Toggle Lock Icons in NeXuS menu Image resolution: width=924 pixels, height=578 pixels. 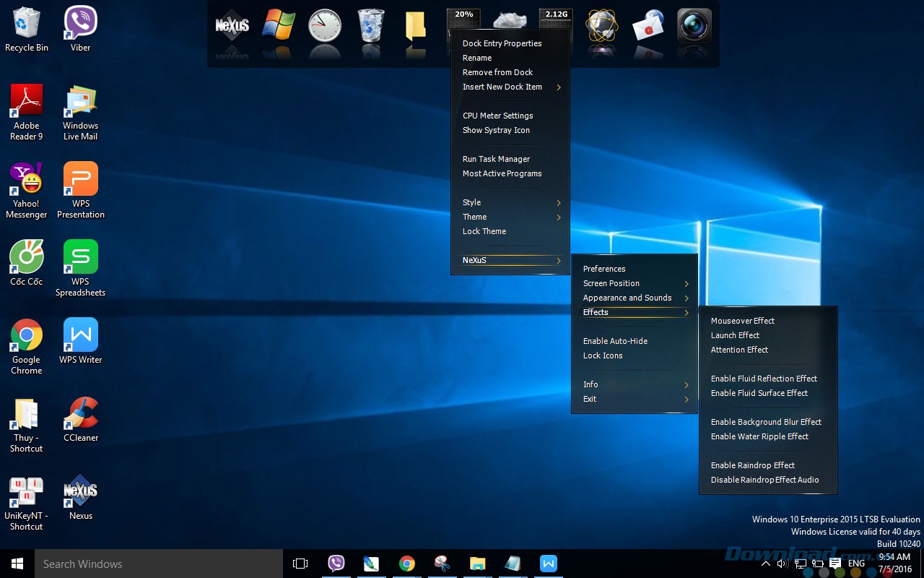pos(603,355)
